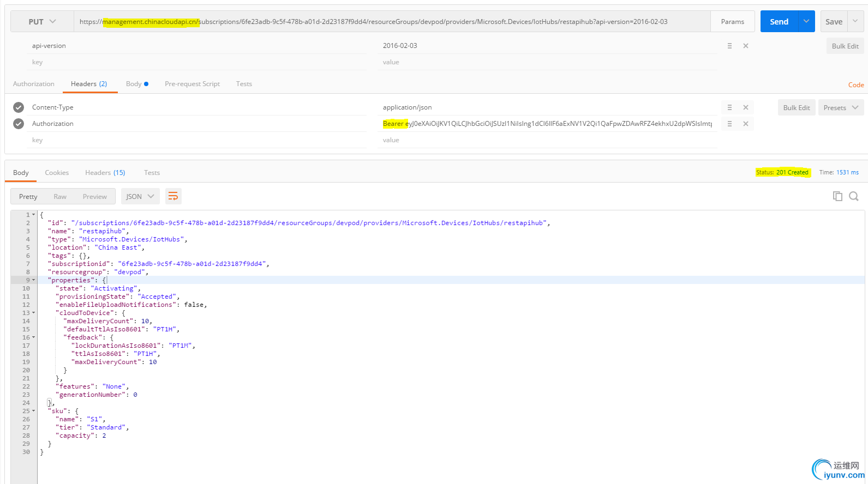Viewport: 868px width, 484px height.
Task: Click the "Standard" tier value
Action: coord(106,427)
